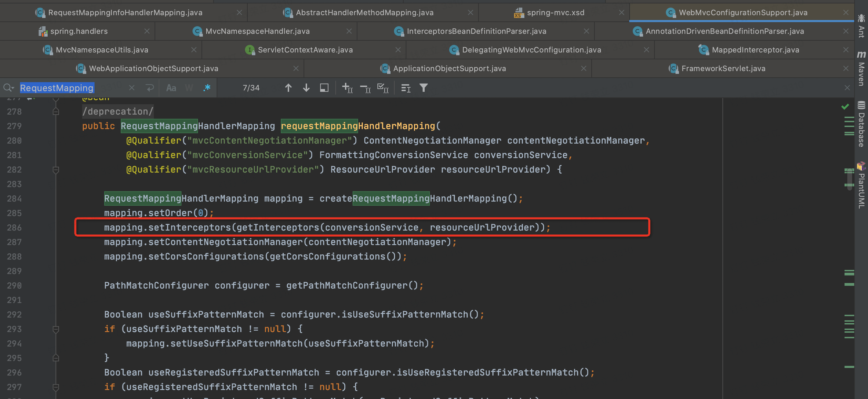Screen dimensions: 868x399
Task: Toggle multiline search mode
Action: 150,88
